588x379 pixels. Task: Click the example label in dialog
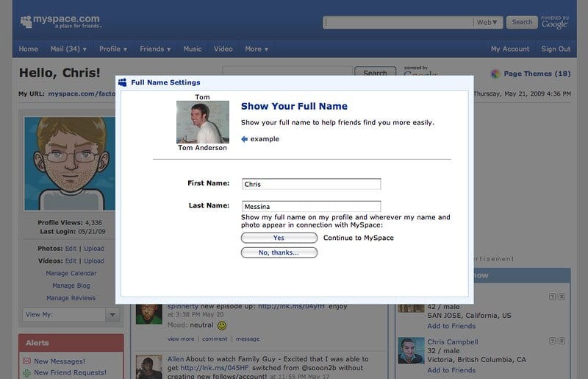point(265,139)
